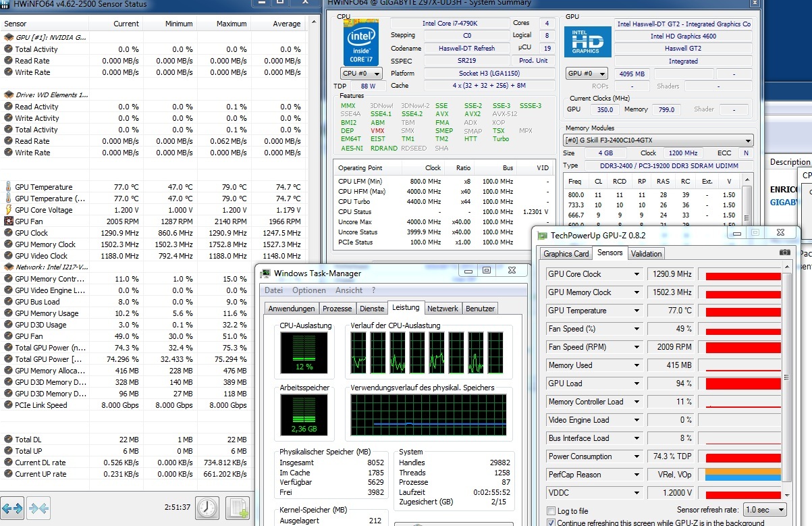The height and width of the screenshot is (526, 812).
Task: Click the collapse columns arrows icon in HWiNFO
Action: click(38, 508)
